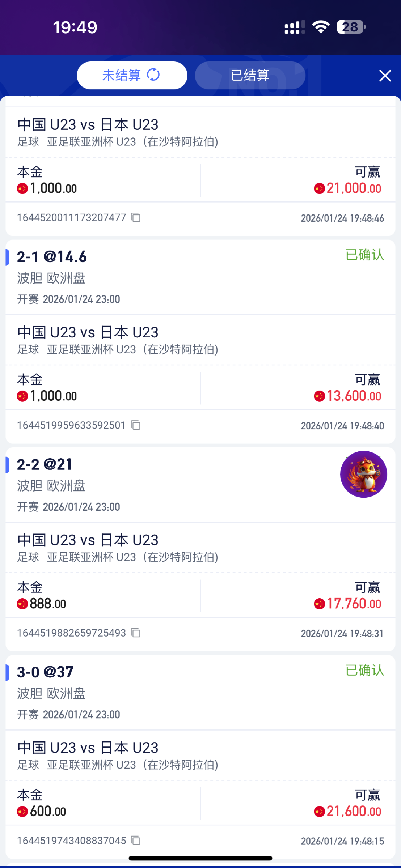Tap the refresh icon beside 未结算

click(153, 75)
